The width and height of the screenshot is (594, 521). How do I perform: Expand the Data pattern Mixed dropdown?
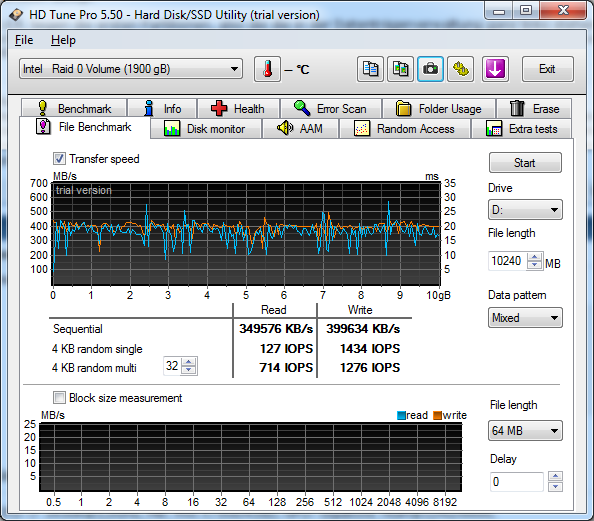point(525,318)
